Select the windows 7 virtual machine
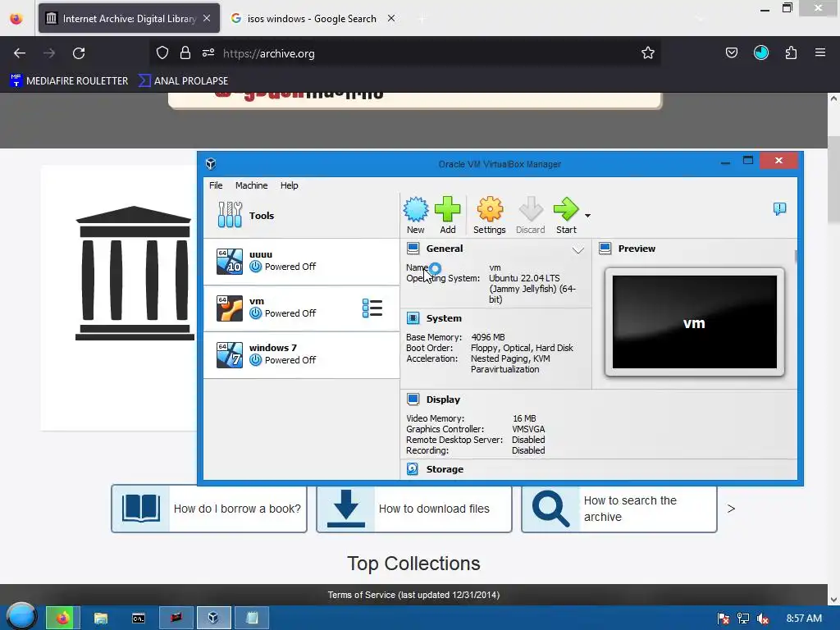The image size is (840, 630). [x=302, y=354]
